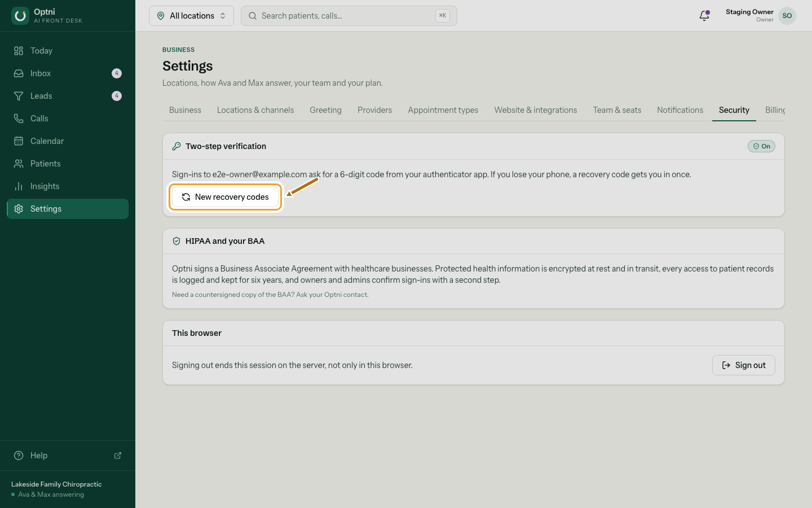Click the Leads count badge

click(117, 96)
